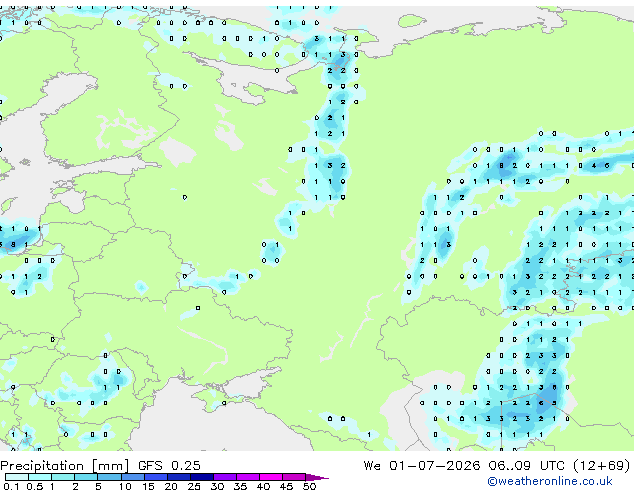The image size is (634, 490).
Task: Click the '[mm]' unit label
Action: (x=111, y=466)
